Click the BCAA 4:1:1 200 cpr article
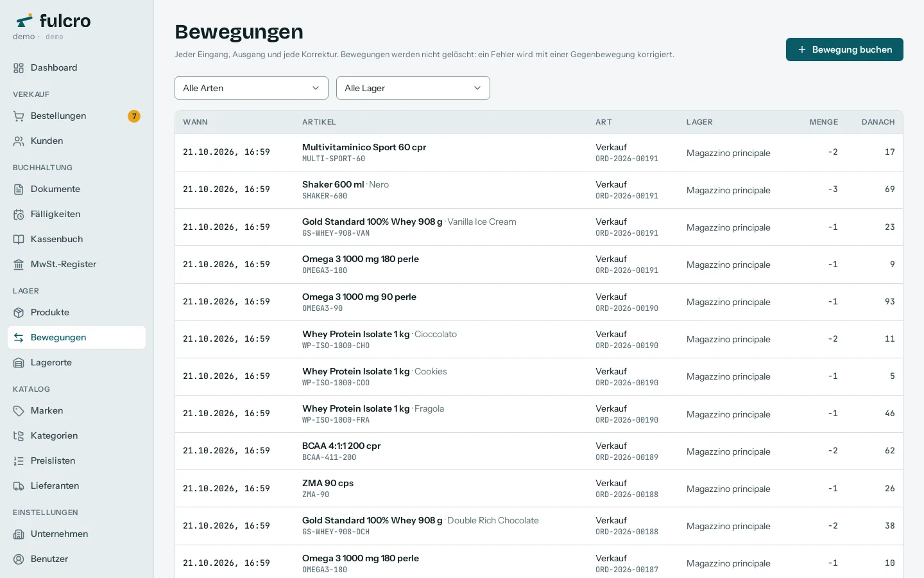The width and height of the screenshot is (924, 578). point(341,446)
